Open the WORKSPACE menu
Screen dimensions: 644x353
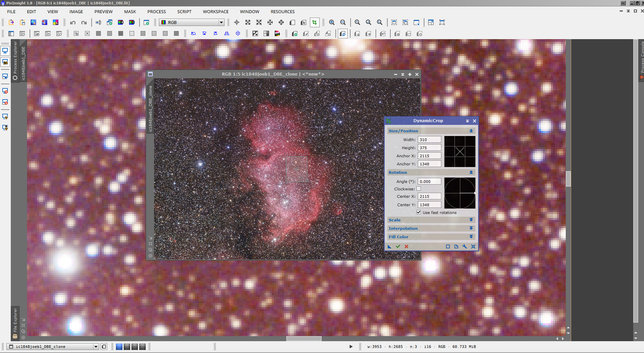pyautogui.click(x=216, y=12)
